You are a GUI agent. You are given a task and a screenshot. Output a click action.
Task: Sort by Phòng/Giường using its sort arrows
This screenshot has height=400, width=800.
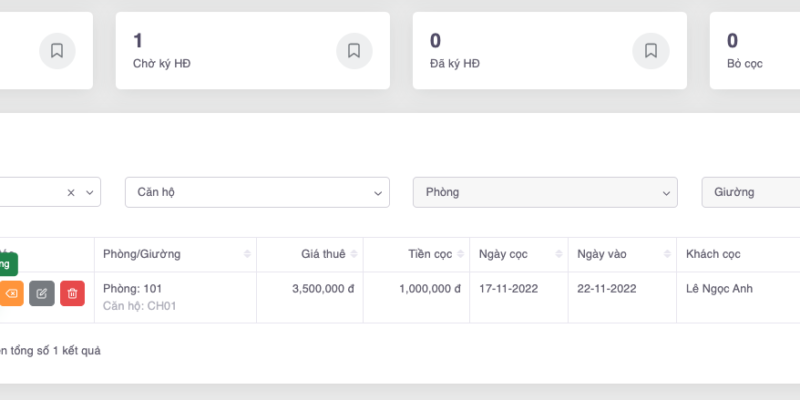[247, 255]
